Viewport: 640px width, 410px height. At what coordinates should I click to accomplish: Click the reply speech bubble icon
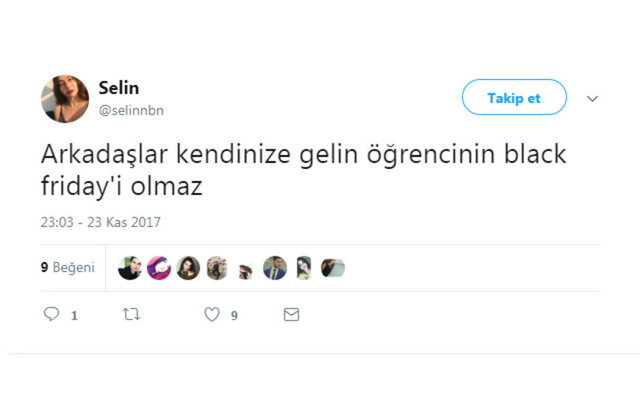pos(52,315)
